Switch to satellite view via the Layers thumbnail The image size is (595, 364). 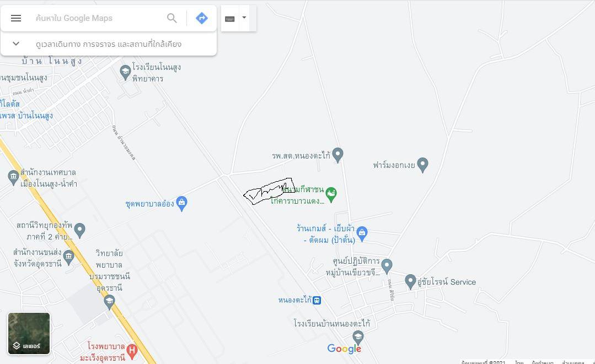pos(29,333)
